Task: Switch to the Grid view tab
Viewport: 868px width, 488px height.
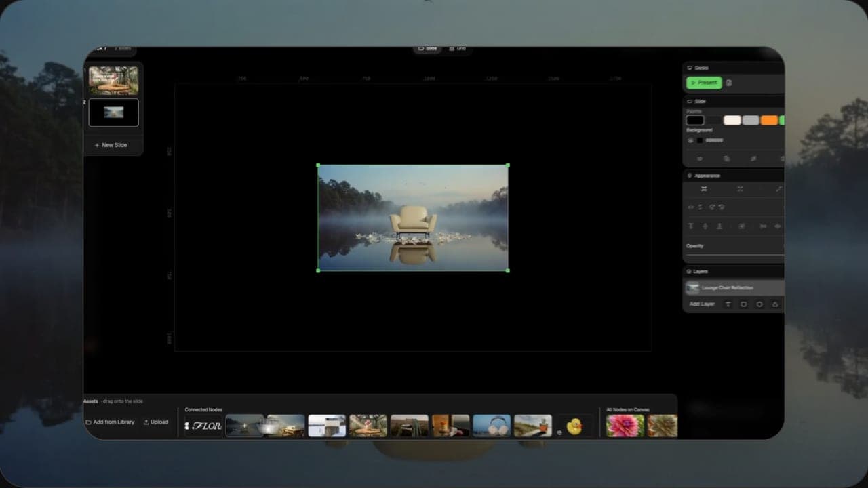Action: coord(457,49)
